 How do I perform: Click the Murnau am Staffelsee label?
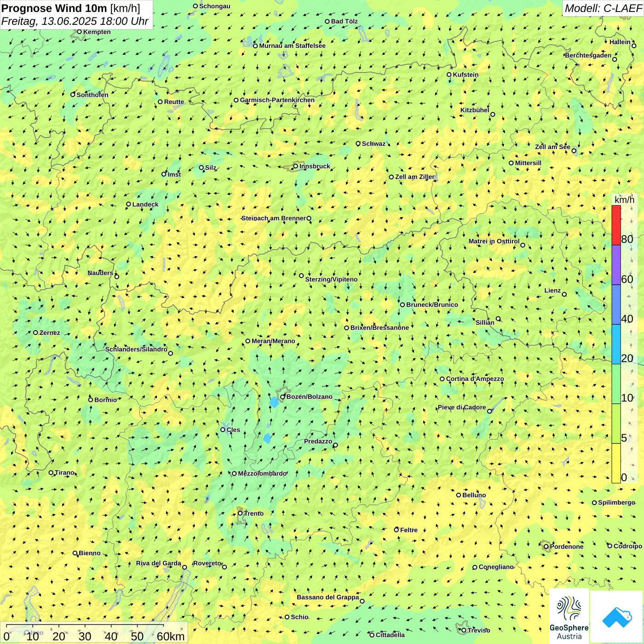pos(292,46)
